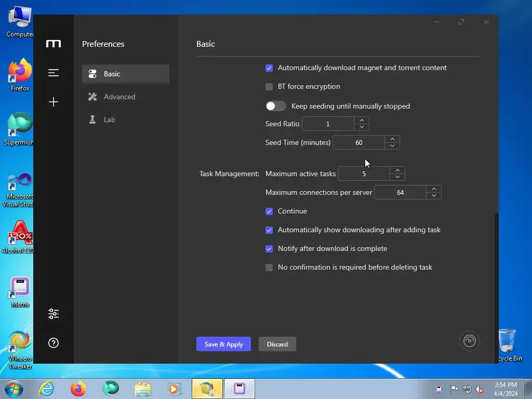Click Save & Apply button
The image size is (532, 399).
[x=223, y=344]
